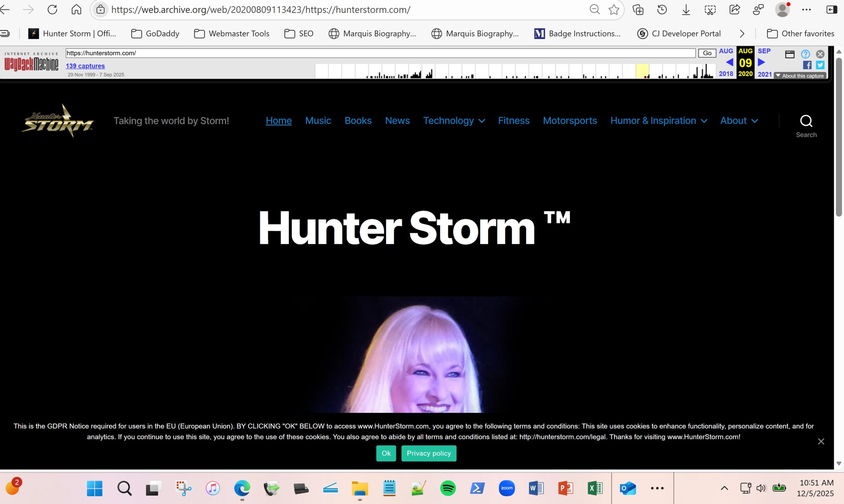The image size is (844, 504).
Task: Jump to the next capture arrow
Action: [761, 62]
